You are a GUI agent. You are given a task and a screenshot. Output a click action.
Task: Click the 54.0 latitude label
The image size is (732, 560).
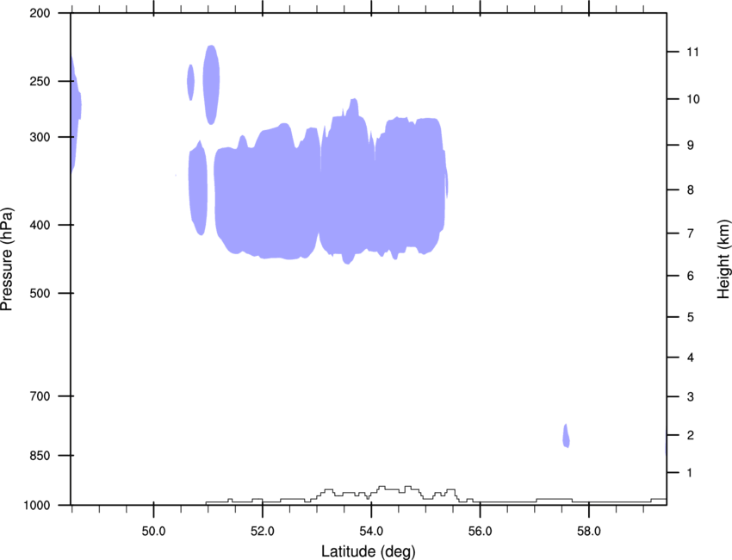click(372, 532)
